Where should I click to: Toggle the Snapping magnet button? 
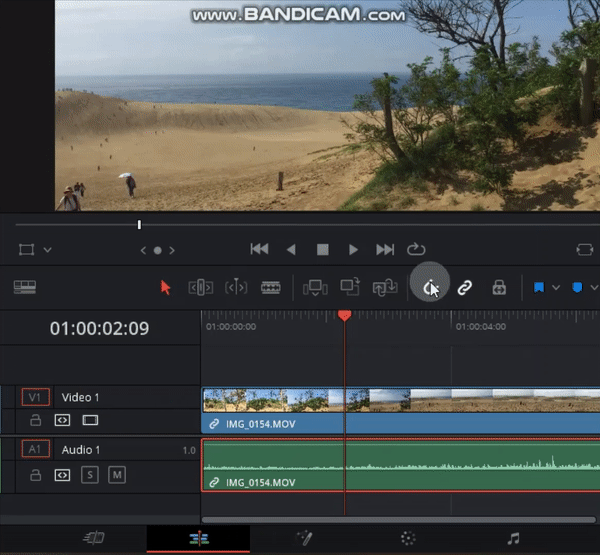[x=430, y=287]
